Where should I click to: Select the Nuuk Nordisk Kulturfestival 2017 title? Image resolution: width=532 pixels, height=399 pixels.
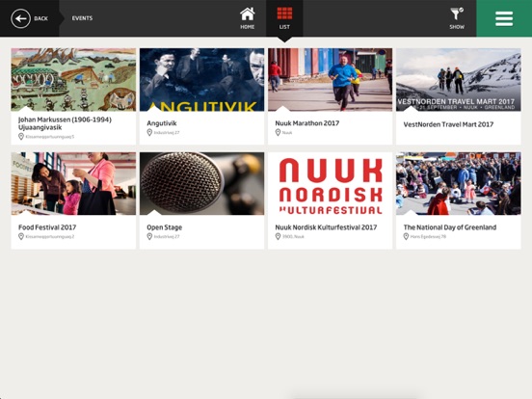pyautogui.click(x=326, y=227)
